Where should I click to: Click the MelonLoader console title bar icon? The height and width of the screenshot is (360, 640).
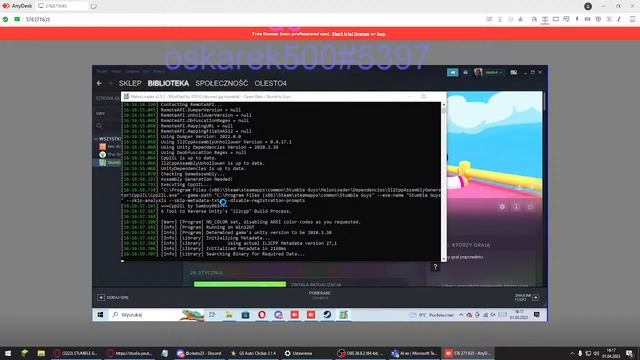[x=127, y=97]
